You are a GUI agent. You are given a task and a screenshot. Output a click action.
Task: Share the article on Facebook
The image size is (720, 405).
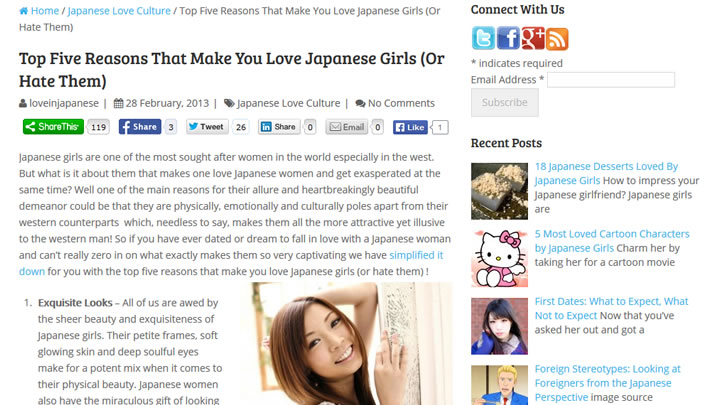tap(140, 127)
